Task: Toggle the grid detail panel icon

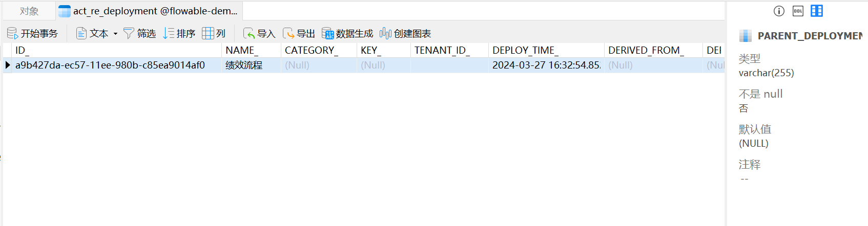Action: tap(817, 11)
